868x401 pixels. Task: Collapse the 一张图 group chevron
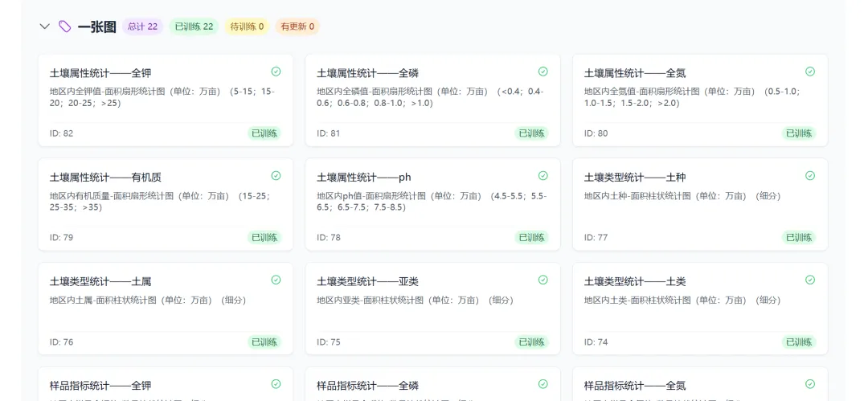pos(45,27)
